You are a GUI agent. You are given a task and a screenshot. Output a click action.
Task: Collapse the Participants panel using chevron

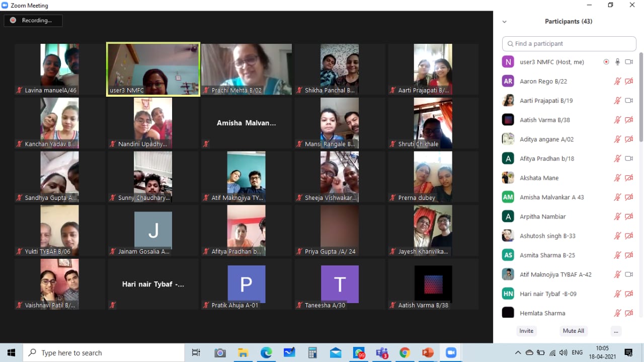click(505, 22)
